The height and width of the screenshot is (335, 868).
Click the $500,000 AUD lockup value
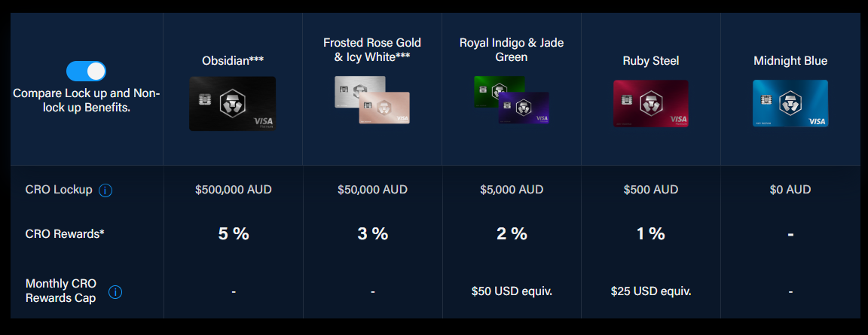tap(234, 190)
